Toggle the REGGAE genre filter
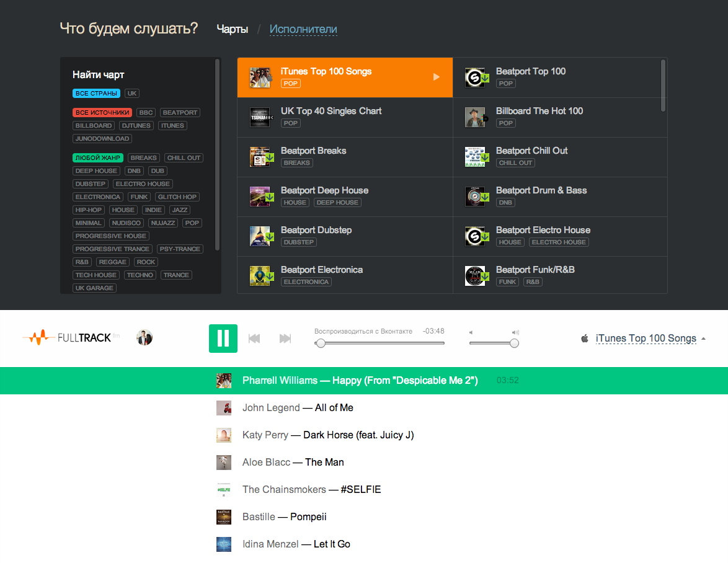This screenshot has width=728, height=563. 112,262
